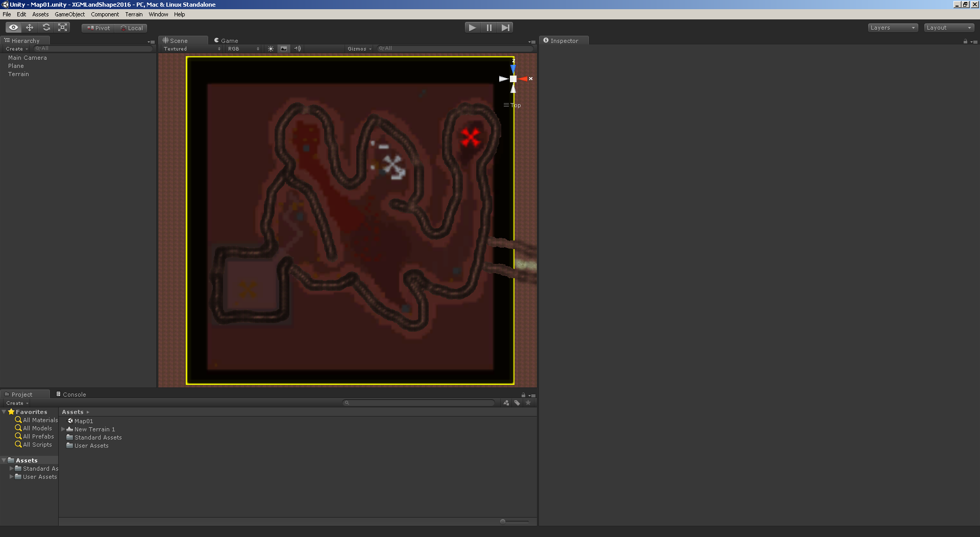The image size is (980, 537).
Task: Click the Step forward button
Action: click(505, 28)
